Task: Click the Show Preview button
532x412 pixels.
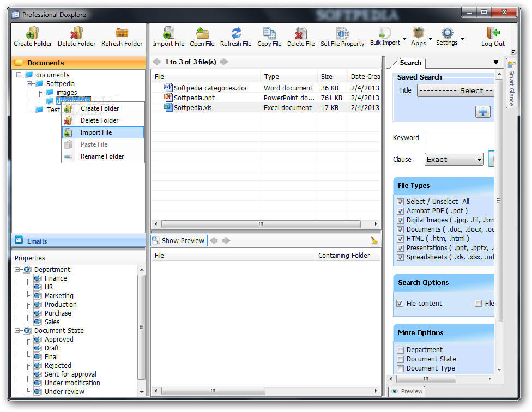Action: [x=179, y=240]
